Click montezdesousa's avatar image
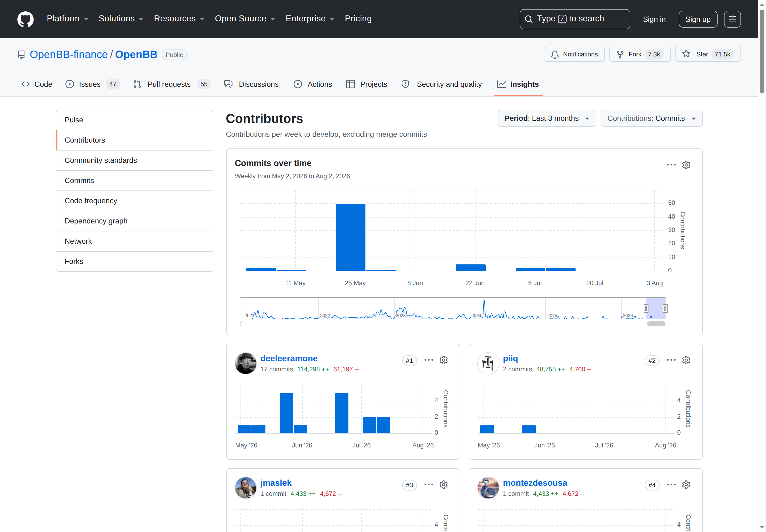This screenshot has height=532, width=766. tap(488, 488)
